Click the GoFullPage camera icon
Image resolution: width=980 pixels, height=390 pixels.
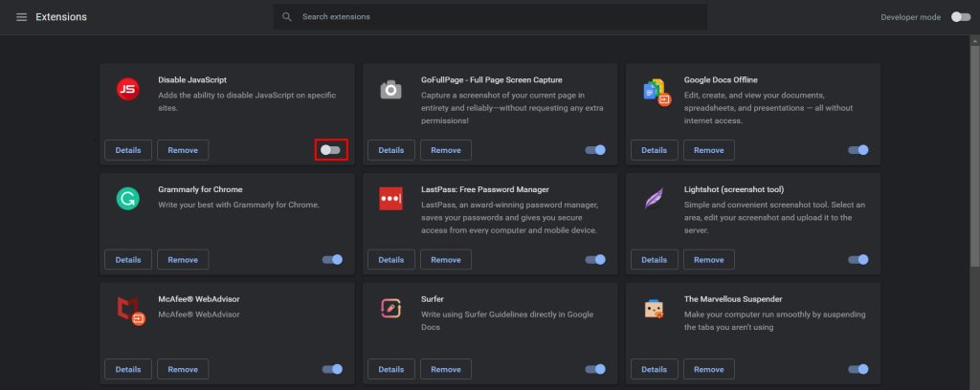[x=390, y=90]
